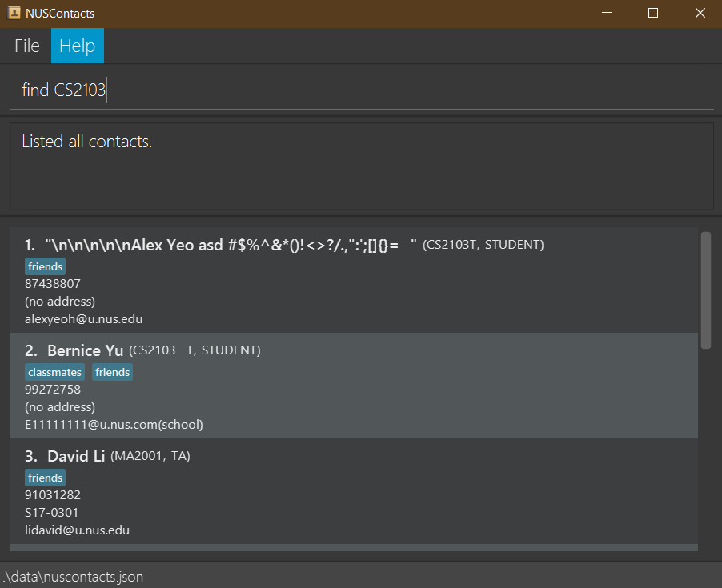Click phone number 87438807
The height and width of the screenshot is (588, 722).
click(x=53, y=284)
